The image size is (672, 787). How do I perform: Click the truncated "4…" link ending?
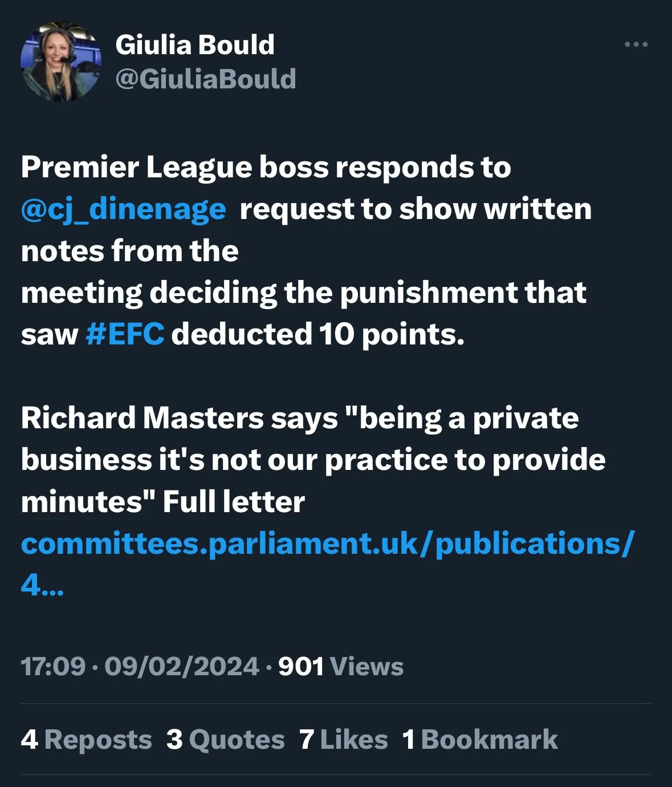point(42,585)
